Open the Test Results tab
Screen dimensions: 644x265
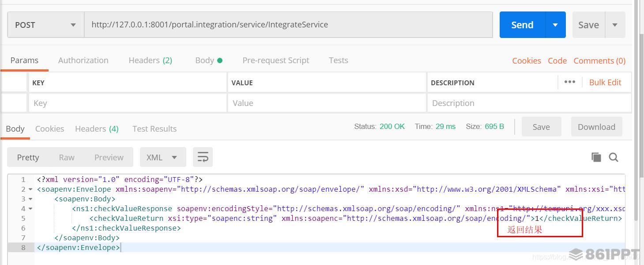coord(154,129)
